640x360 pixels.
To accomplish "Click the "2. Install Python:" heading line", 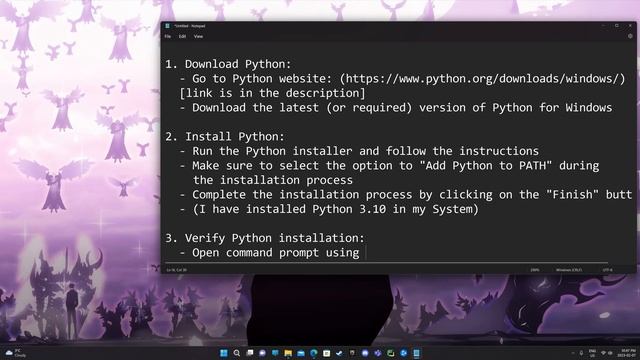I will click(x=225, y=136).
